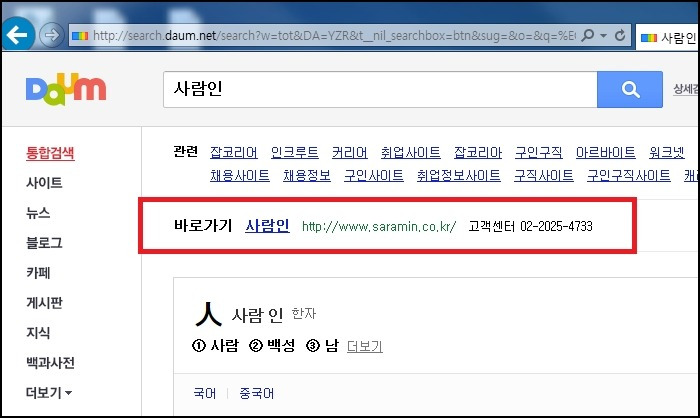Open the 더보기 link after meaning list
This screenshot has height=418, width=700.
click(x=365, y=346)
